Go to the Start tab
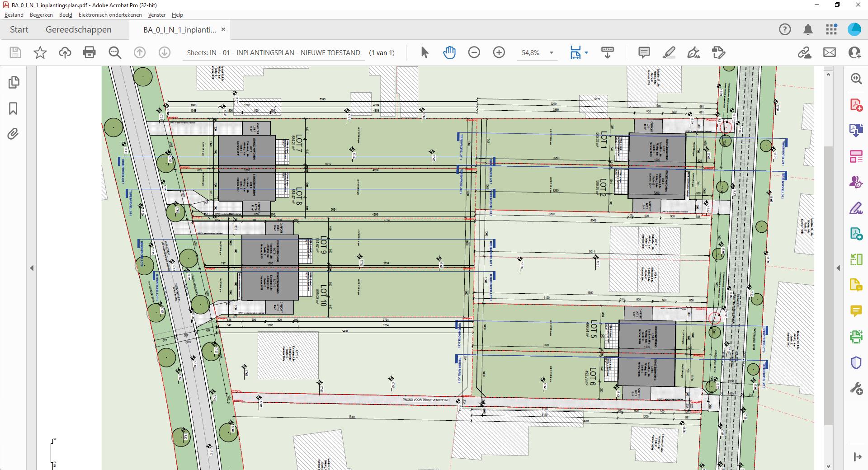Screen dimensions: 868x470 19,30
